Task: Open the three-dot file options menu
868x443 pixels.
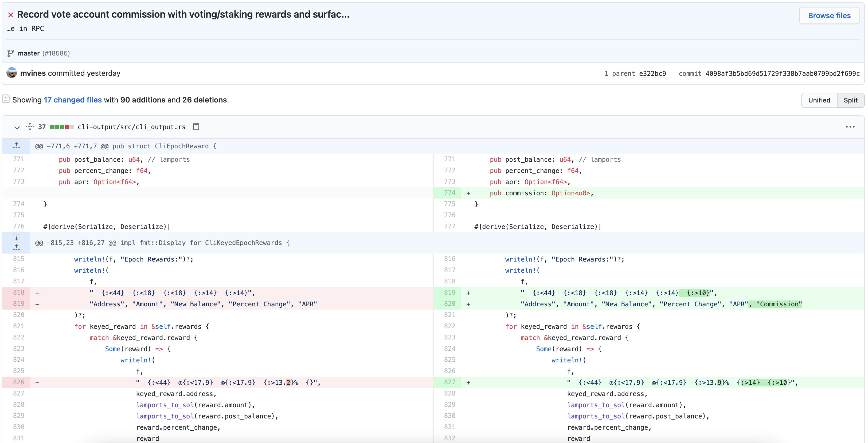Action: 850,127
